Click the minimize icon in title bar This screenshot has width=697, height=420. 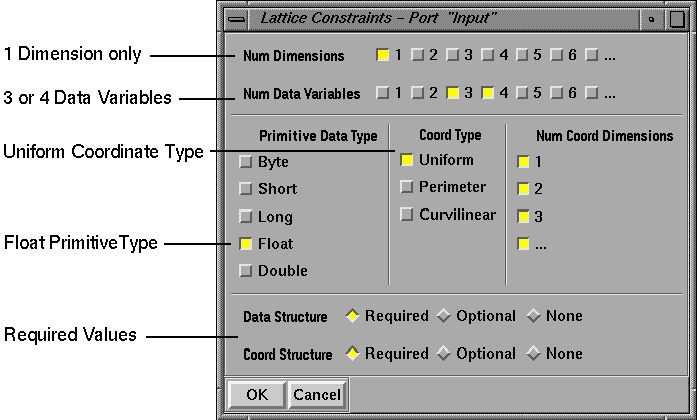[x=651, y=18]
